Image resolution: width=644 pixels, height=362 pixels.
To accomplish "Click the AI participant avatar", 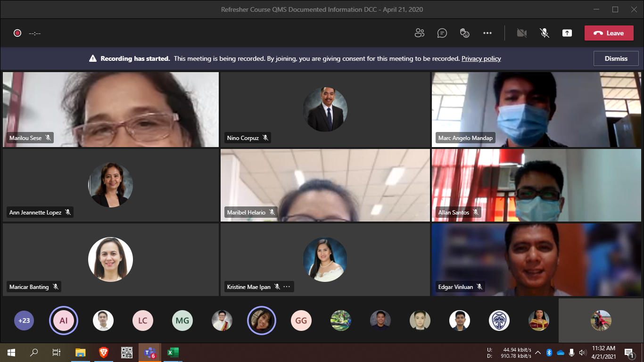I will click(x=64, y=321).
